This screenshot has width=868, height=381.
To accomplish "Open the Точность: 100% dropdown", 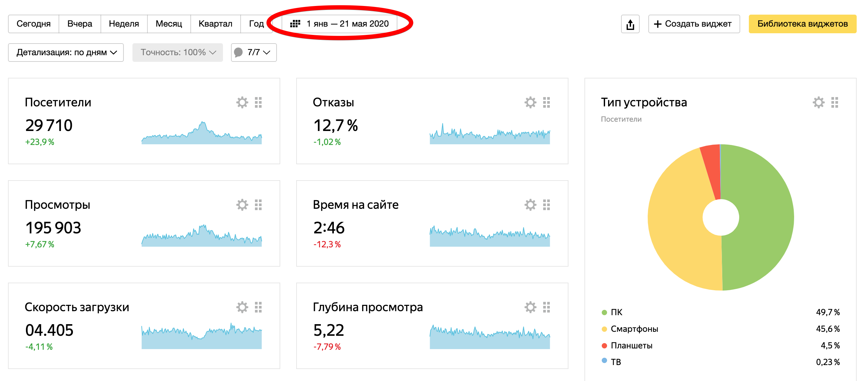I will click(178, 53).
